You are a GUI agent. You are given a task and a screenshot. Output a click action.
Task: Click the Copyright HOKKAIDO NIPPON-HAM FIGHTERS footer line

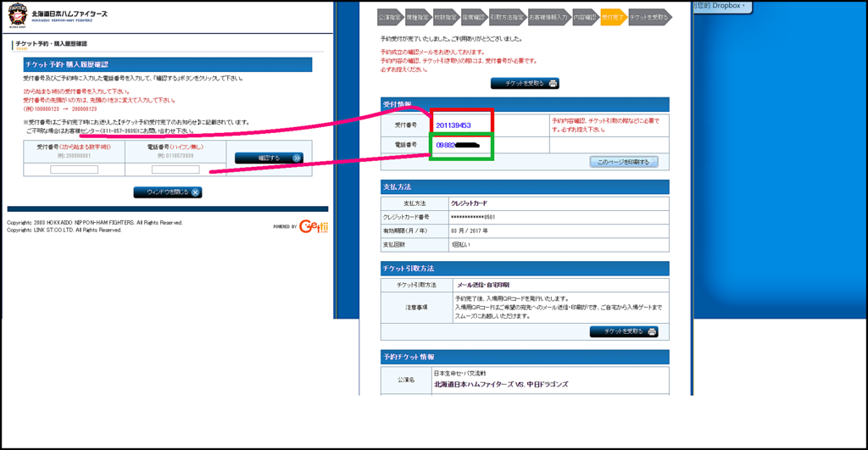[x=95, y=223]
